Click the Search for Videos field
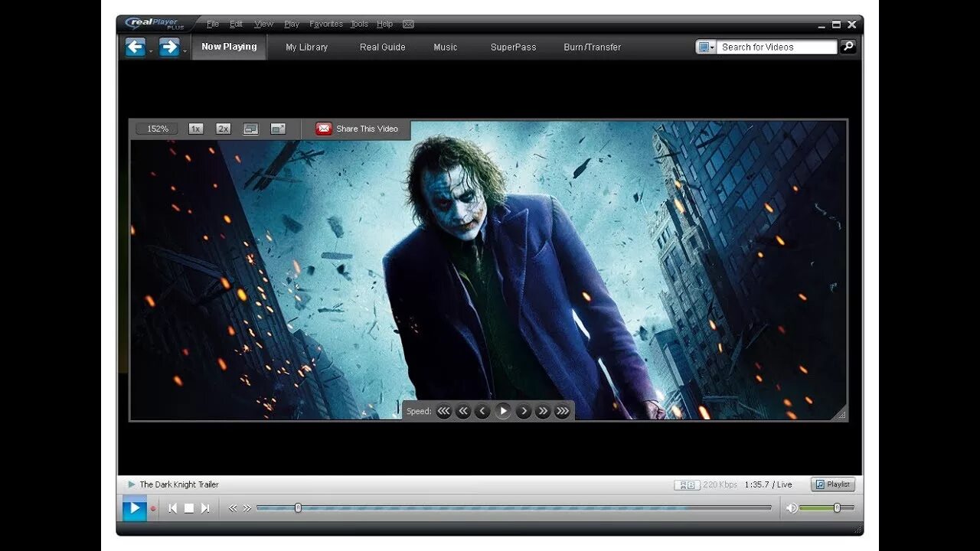The height and width of the screenshot is (551, 980). pyautogui.click(x=777, y=47)
